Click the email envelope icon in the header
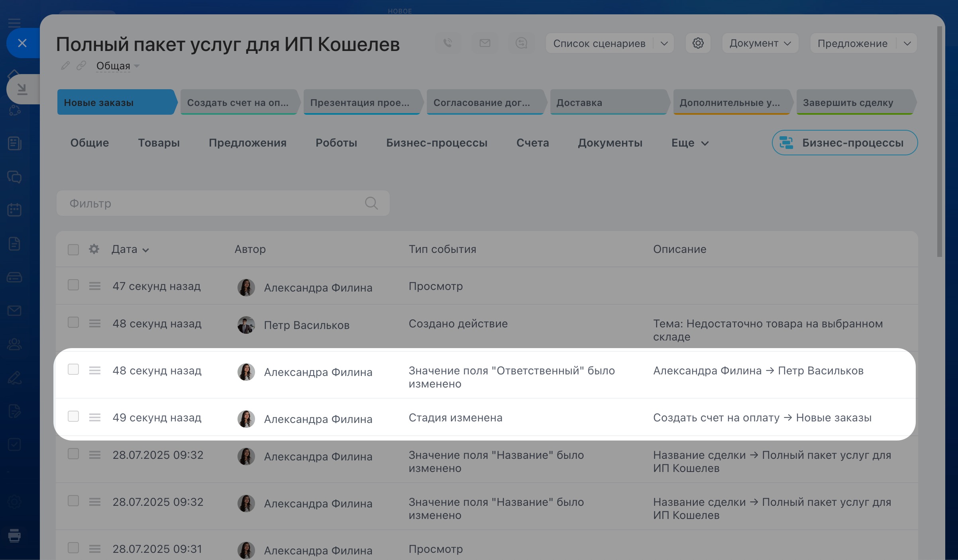 (485, 43)
